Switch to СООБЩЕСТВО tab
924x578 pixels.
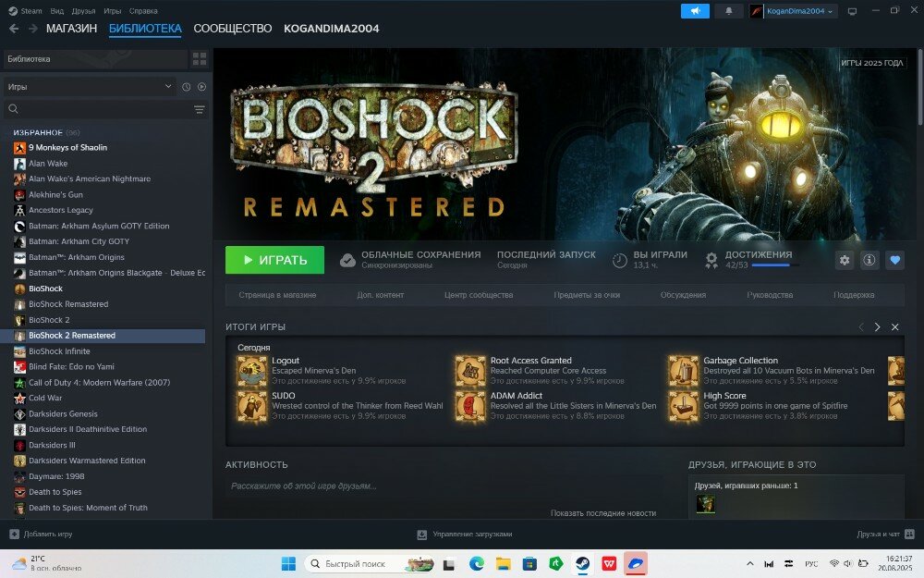(x=233, y=29)
